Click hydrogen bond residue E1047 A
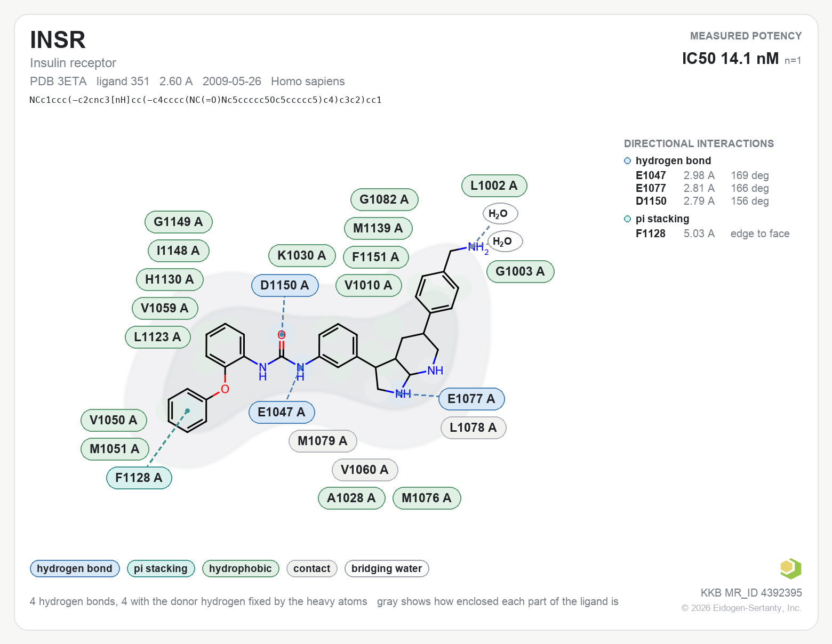Screen dimensions: 832x644 (x=282, y=413)
